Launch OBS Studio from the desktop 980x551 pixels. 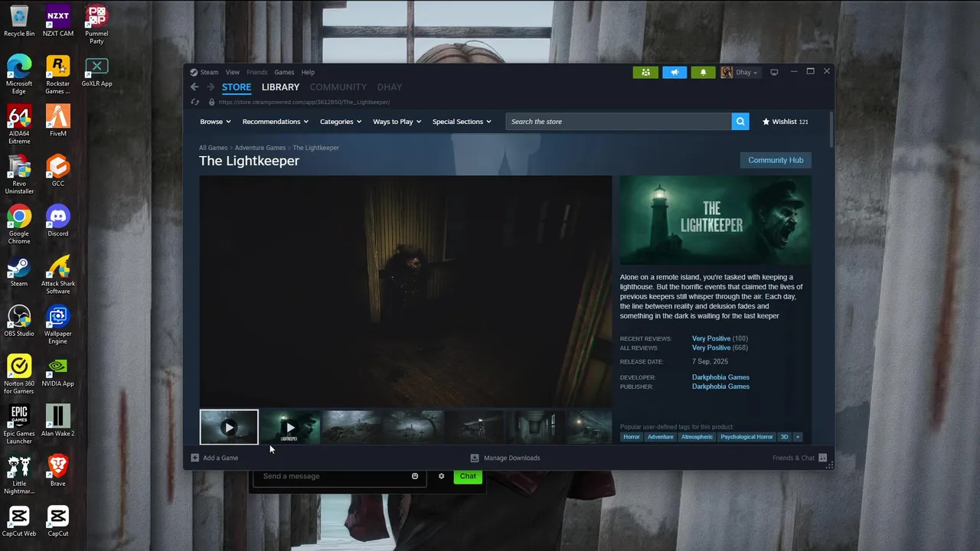coord(19,321)
